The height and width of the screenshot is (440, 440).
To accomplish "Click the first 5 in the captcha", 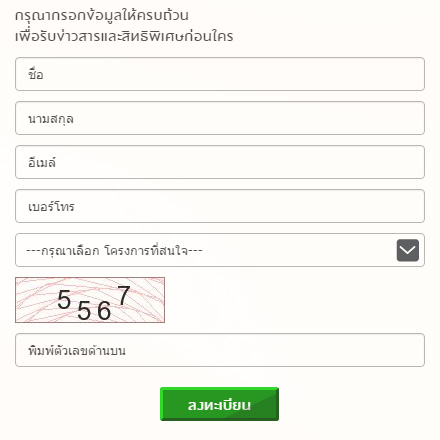I will (64, 299).
